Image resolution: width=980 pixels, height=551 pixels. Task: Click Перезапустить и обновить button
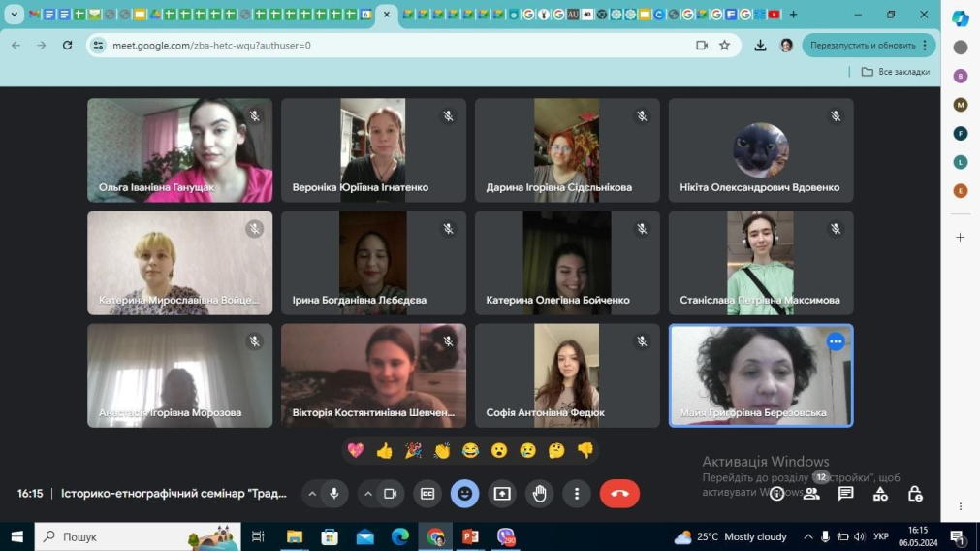point(869,45)
